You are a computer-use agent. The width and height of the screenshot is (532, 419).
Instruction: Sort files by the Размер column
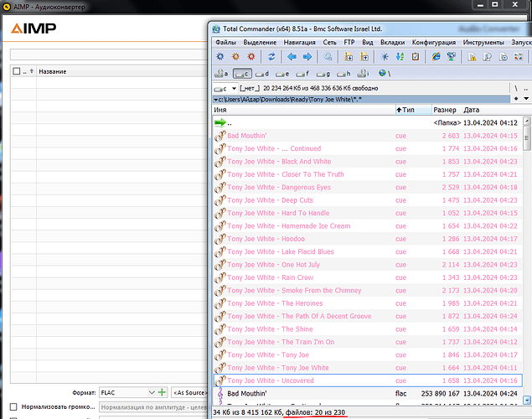click(x=447, y=110)
